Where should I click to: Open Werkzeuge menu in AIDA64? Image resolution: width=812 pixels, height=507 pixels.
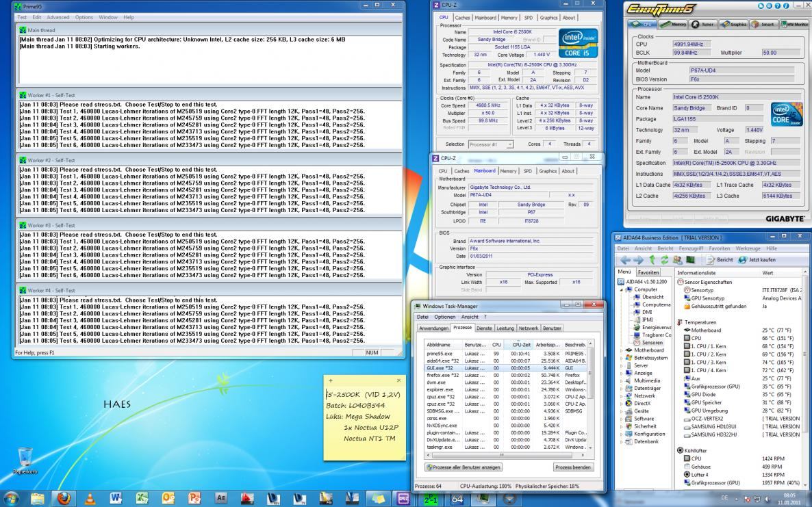(x=748, y=248)
